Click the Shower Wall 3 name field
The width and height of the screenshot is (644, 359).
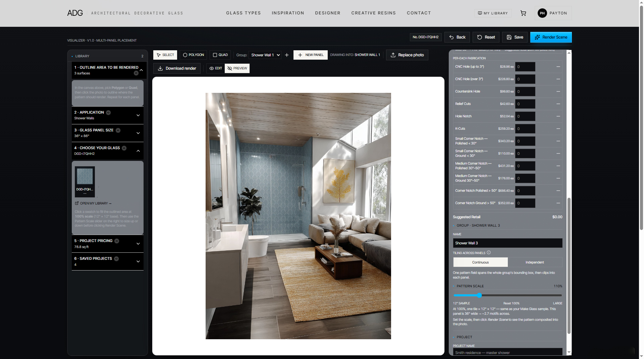[x=507, y=243]
